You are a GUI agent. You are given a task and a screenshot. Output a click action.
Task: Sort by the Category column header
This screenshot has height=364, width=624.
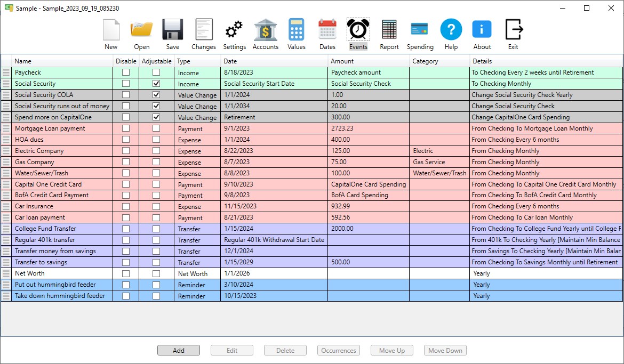(x=439, y=61)
